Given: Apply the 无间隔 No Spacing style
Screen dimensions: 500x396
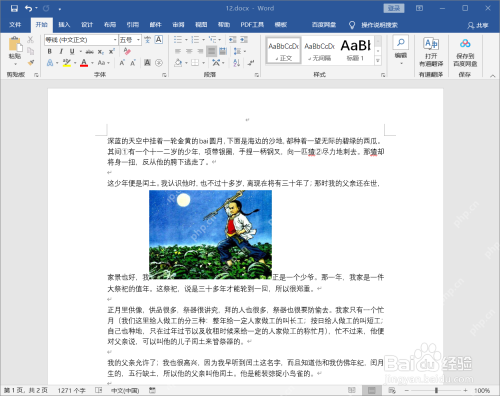Looking at the screenshot, I should pyautogui.click(x=319, y=51).
